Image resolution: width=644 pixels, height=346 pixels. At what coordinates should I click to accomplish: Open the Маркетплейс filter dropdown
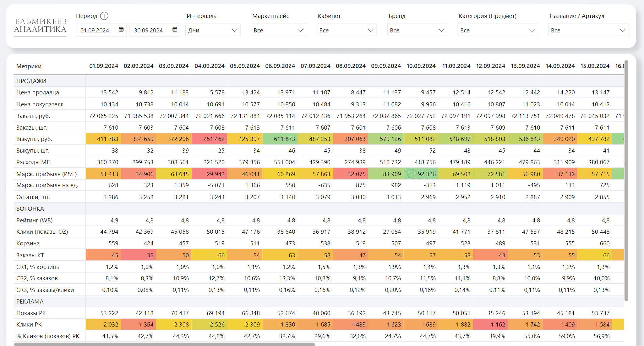pos(278,30)
